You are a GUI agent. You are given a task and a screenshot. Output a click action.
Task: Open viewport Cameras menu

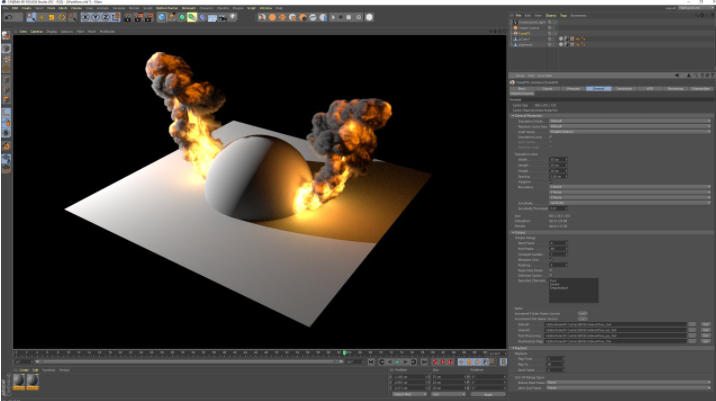pos(37,32)
